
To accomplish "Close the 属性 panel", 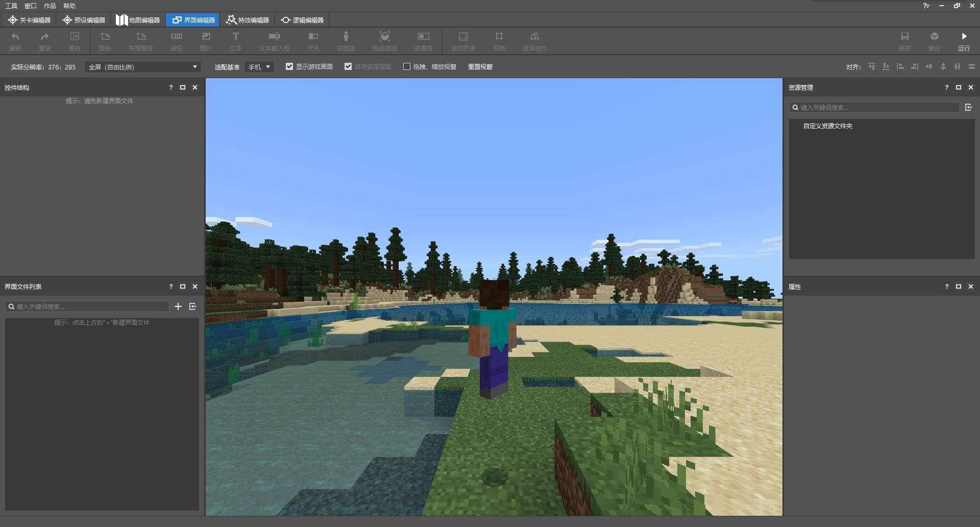I will [971, 286].
